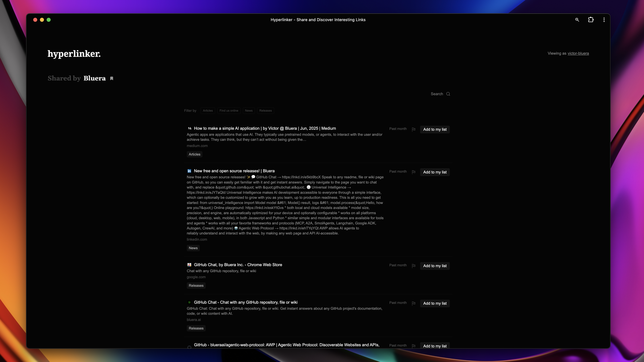Open GitHub Chat - Chat with any GitHub repository
The image size is (644, 362).
tap(246, 302)
